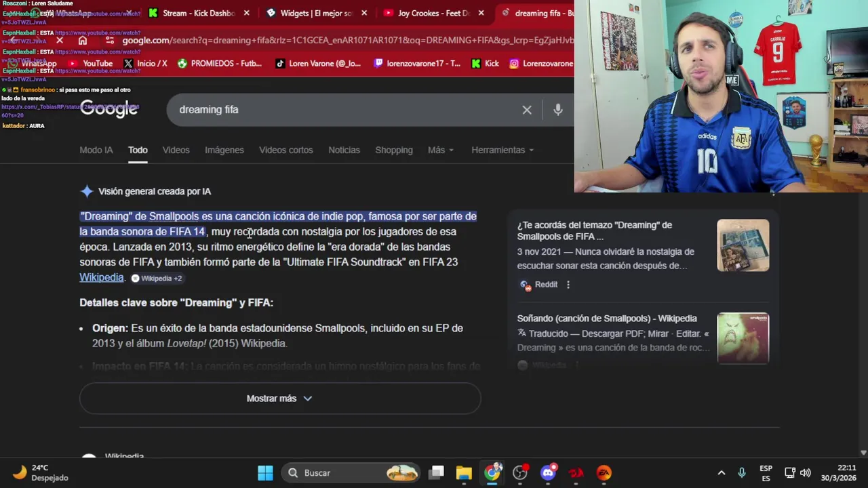Switch to Shopping results tab

[394, 150]
